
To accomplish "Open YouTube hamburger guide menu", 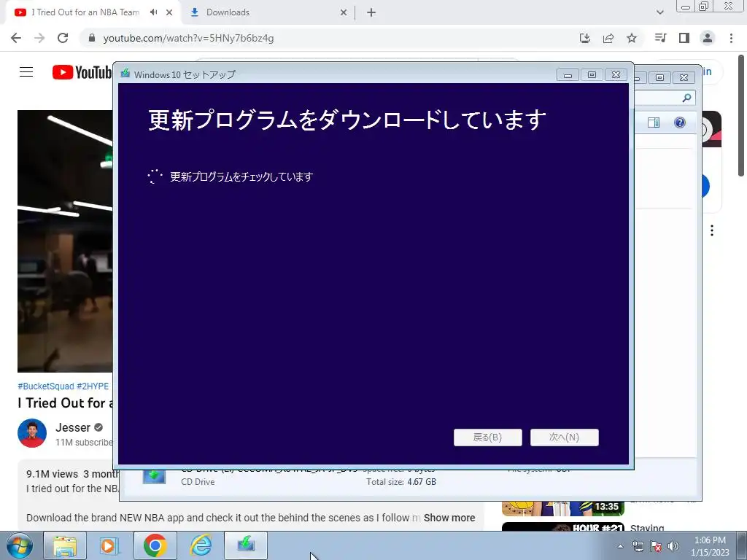I will pos(26,72).
